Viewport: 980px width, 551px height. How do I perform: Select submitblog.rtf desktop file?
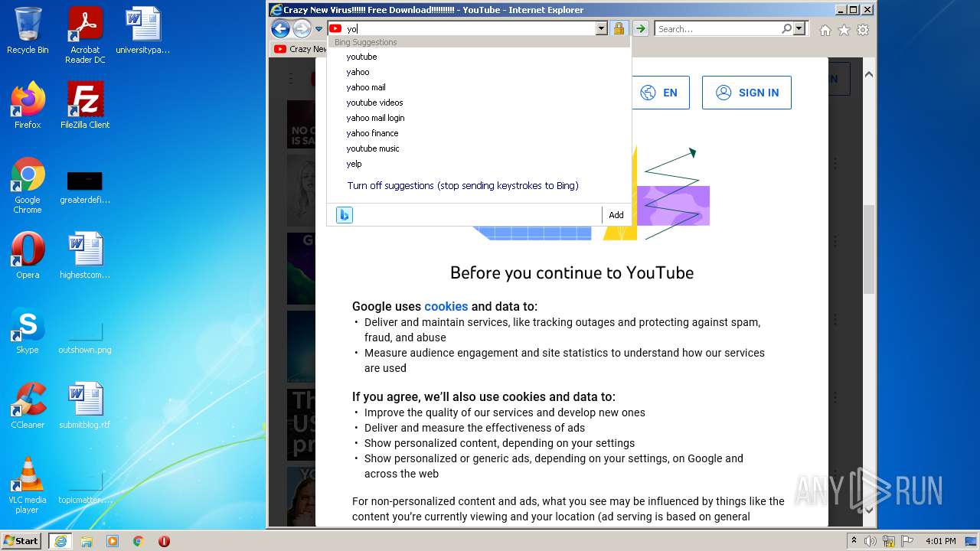click(85, 406)
